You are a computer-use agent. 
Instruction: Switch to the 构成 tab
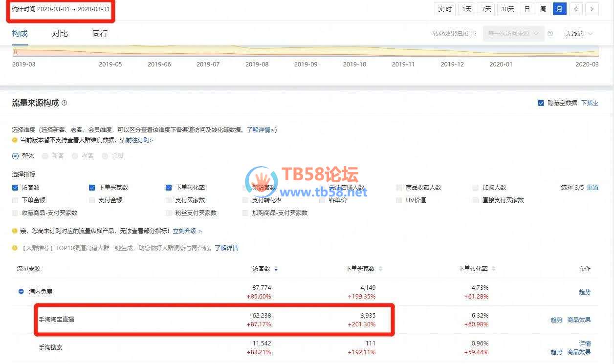[x=20, y=33]
